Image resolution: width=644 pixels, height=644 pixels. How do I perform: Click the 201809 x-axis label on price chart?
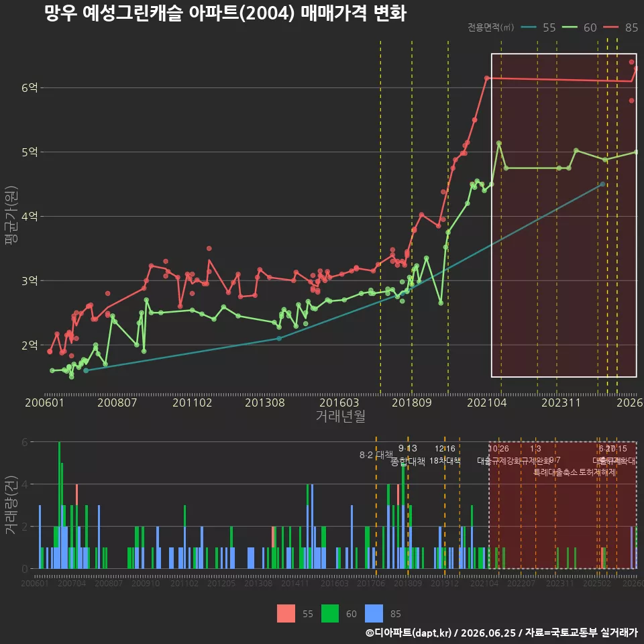tap(411, 402)
